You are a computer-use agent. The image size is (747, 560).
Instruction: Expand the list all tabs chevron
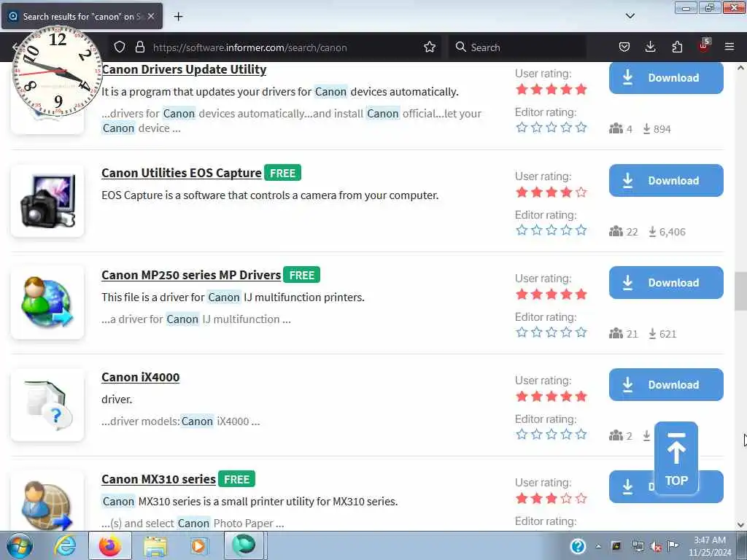pyautogui.click(x=630, y=16)
